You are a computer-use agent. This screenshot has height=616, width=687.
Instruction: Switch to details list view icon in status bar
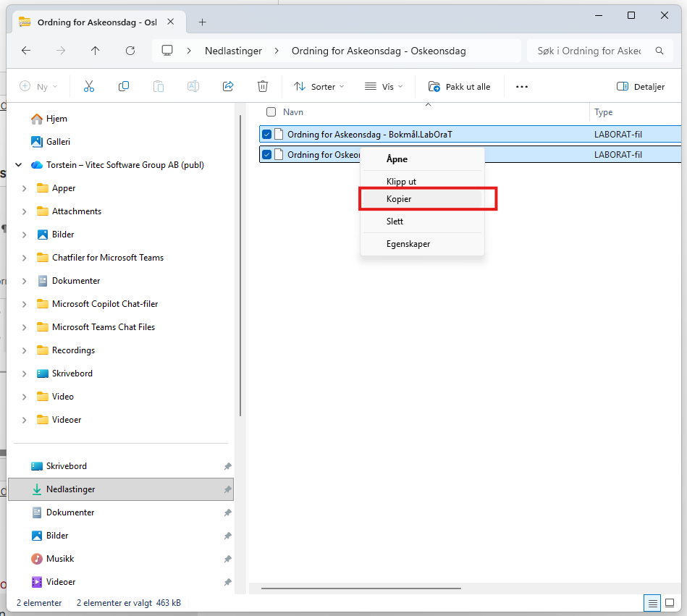(652, 602)
